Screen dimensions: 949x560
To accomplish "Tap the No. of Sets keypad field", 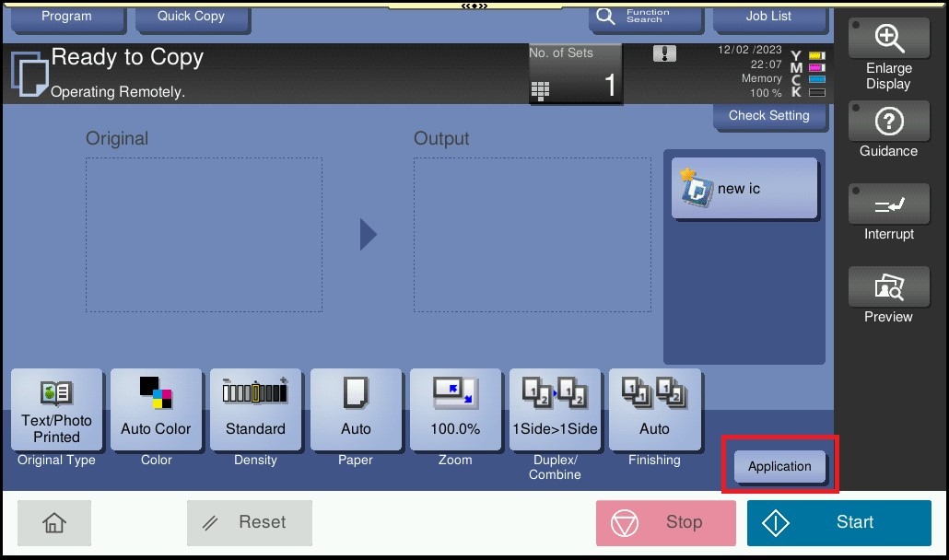I will pyautogui.click(x=575, y=74).
